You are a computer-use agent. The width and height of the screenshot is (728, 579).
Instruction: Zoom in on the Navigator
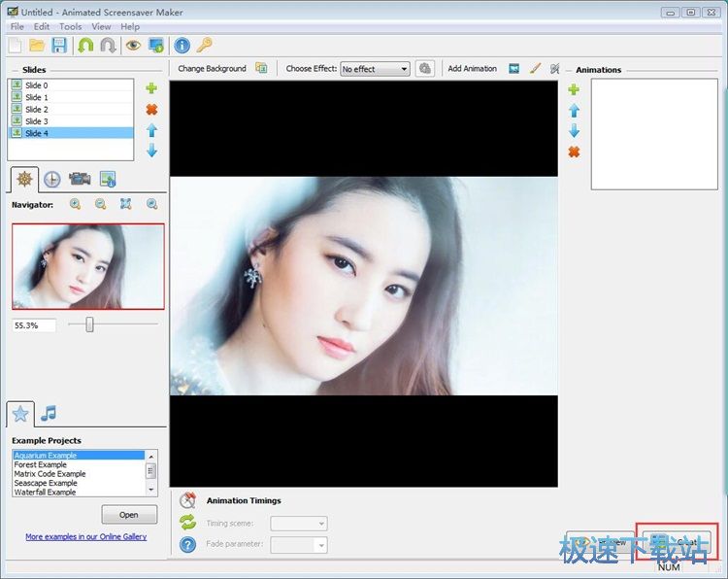(x=75, y=204)
